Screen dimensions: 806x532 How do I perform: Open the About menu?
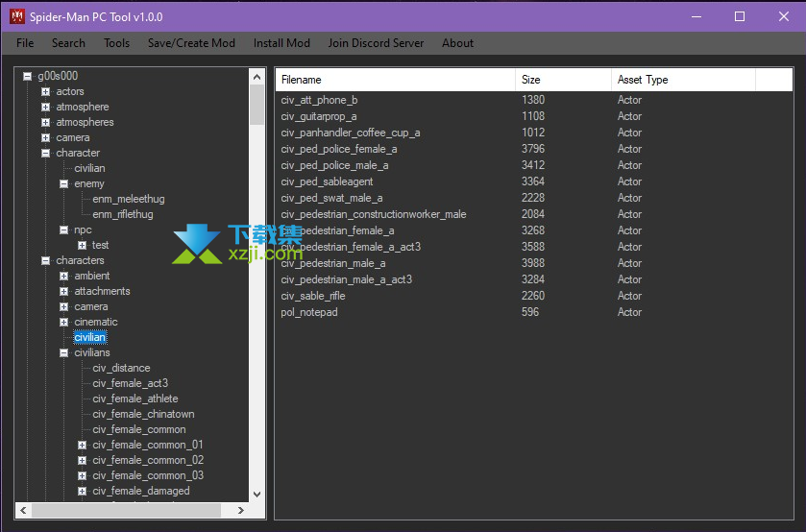tap(457, 43)
